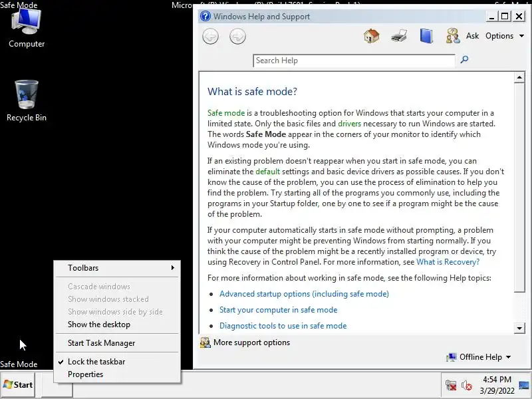
Task: Click the search magnifier icon
Action: tap(464, 60)
